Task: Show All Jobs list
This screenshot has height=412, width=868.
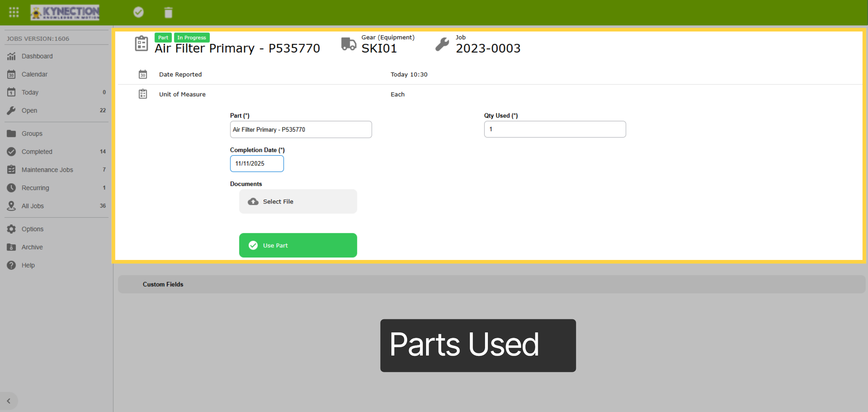Action: [56, 206]
